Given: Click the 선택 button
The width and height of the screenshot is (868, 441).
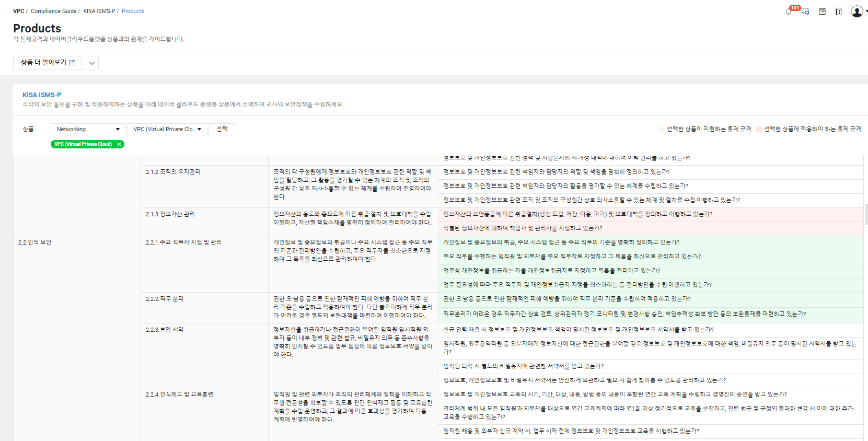Looking at the screenshot, I should click(222, 129).
